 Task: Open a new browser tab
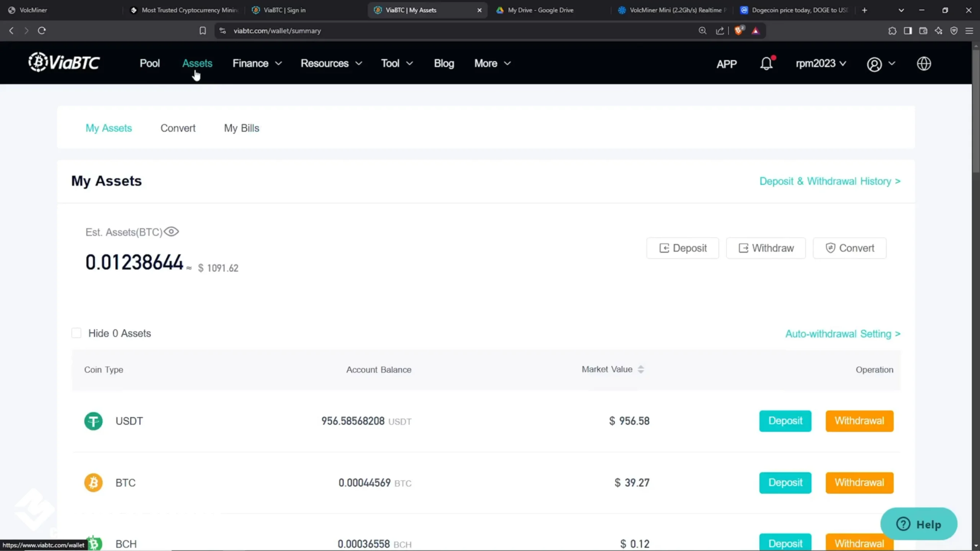[x=864, y=10]
